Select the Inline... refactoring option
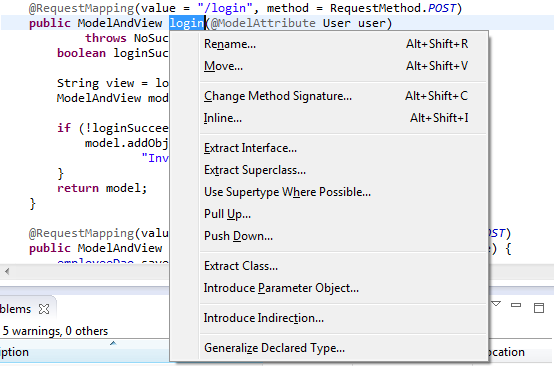Image resolution: width=554 pixels, height=366 pixels. [343, 118]
